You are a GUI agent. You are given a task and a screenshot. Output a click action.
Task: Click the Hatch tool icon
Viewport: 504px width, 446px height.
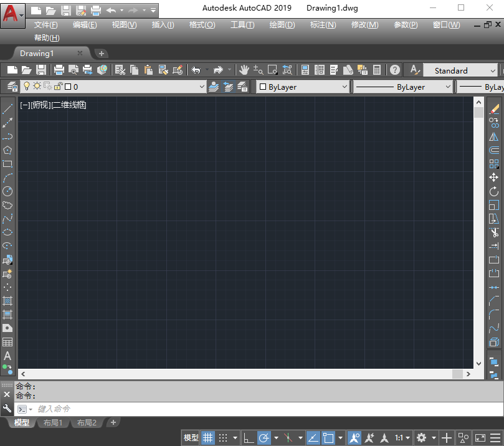click(x=7, y=301)
